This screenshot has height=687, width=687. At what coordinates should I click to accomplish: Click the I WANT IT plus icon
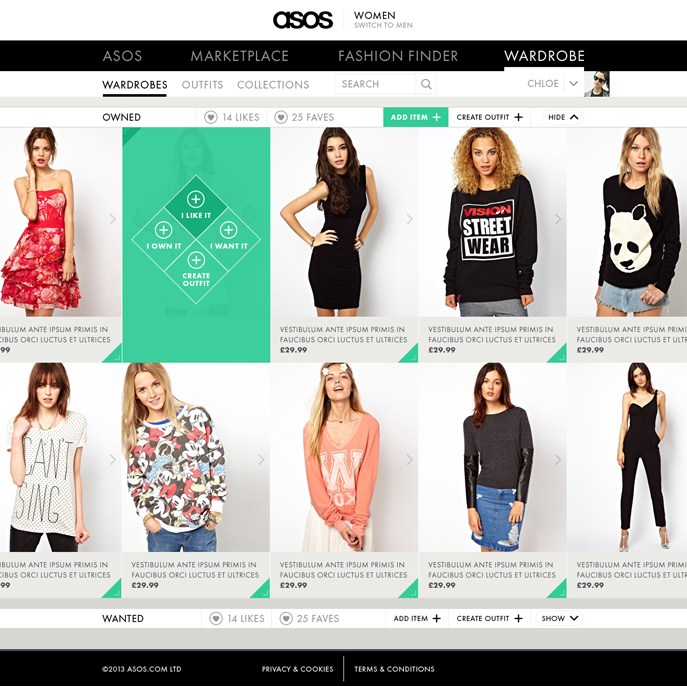[228, 230]
